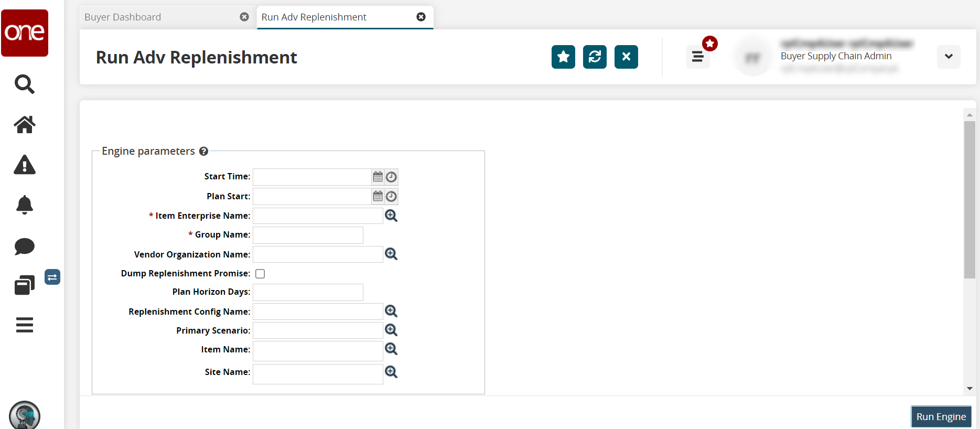Screen dimensions: 980x429
Task: Open the assistant avatar icon
Action: [x=25, y=415]
